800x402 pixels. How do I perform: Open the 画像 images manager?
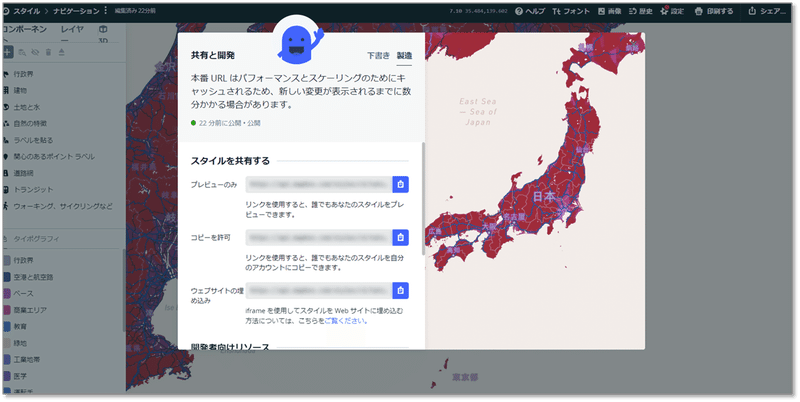click(x=609, y=11)
